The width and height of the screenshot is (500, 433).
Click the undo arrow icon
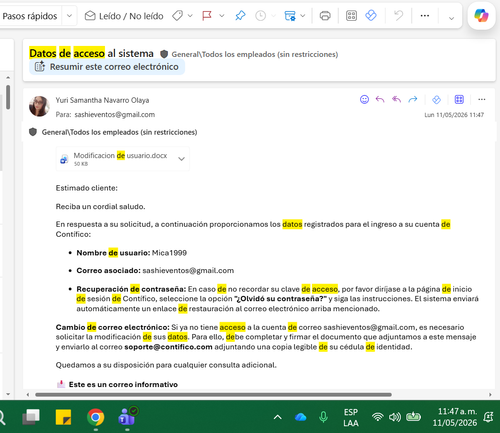(399, 16)
